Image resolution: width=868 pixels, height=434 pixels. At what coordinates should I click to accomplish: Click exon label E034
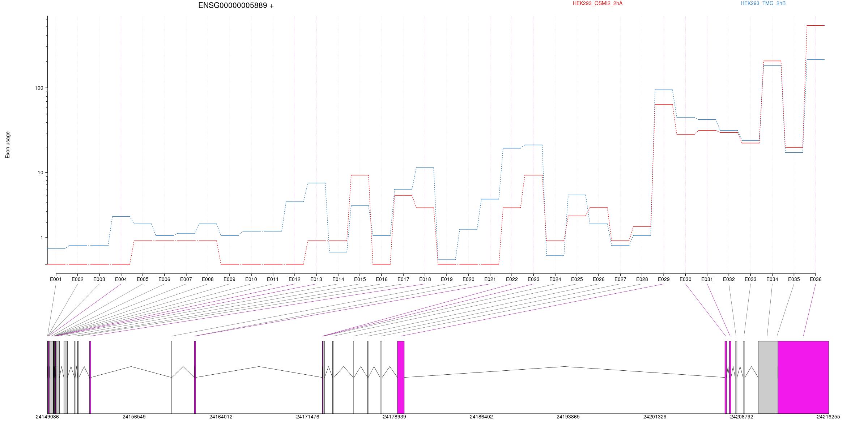772,279
